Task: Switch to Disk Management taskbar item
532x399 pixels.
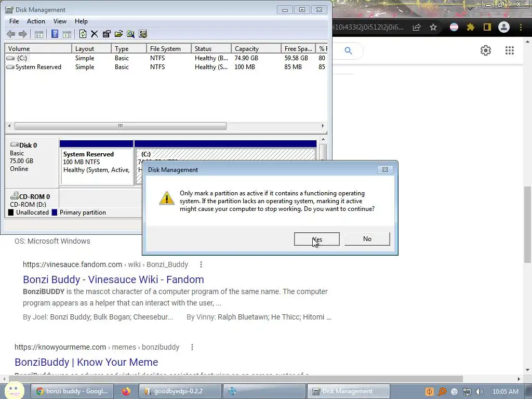Action: coord(348,391)
